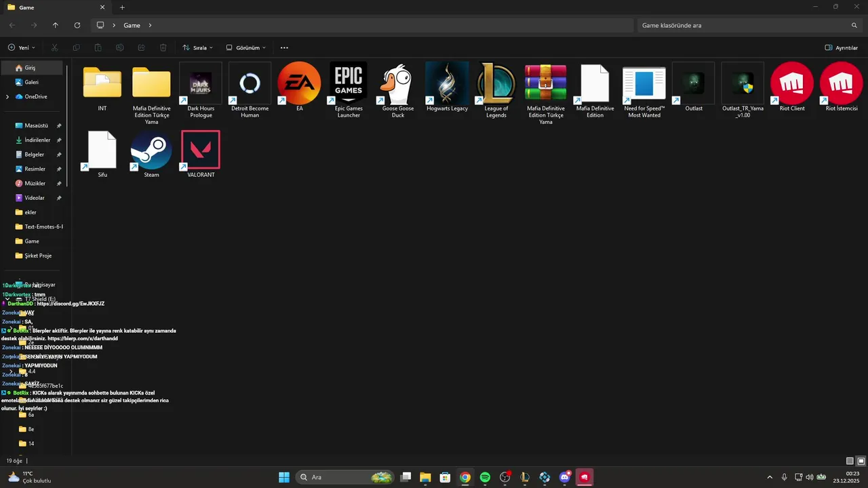
Task: Open Galeri in the navigation pane
Action: pyautogui.click(x=33, y=82)
